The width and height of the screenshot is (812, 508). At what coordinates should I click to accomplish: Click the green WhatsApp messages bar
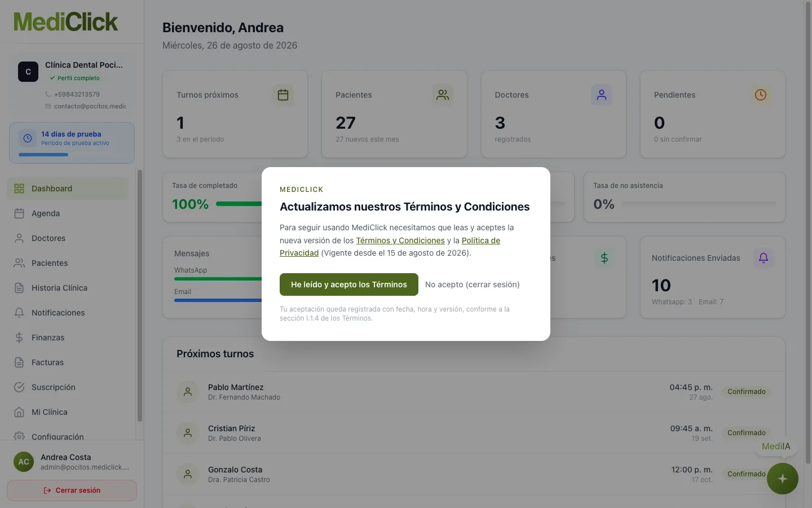[x=218, y=279]
